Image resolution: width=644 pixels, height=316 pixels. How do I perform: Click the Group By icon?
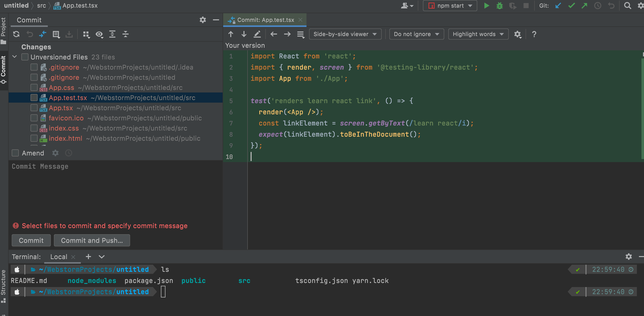tap(86, 34)
